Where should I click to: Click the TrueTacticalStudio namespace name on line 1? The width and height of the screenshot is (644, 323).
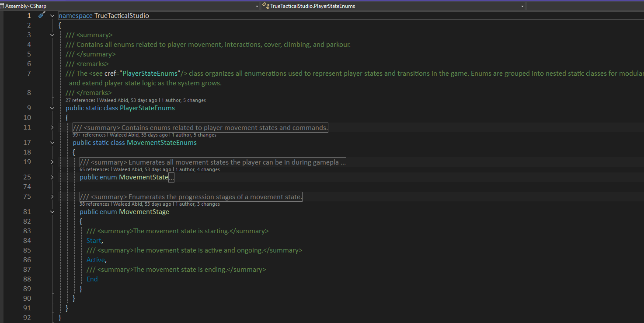tap(122, 16)
